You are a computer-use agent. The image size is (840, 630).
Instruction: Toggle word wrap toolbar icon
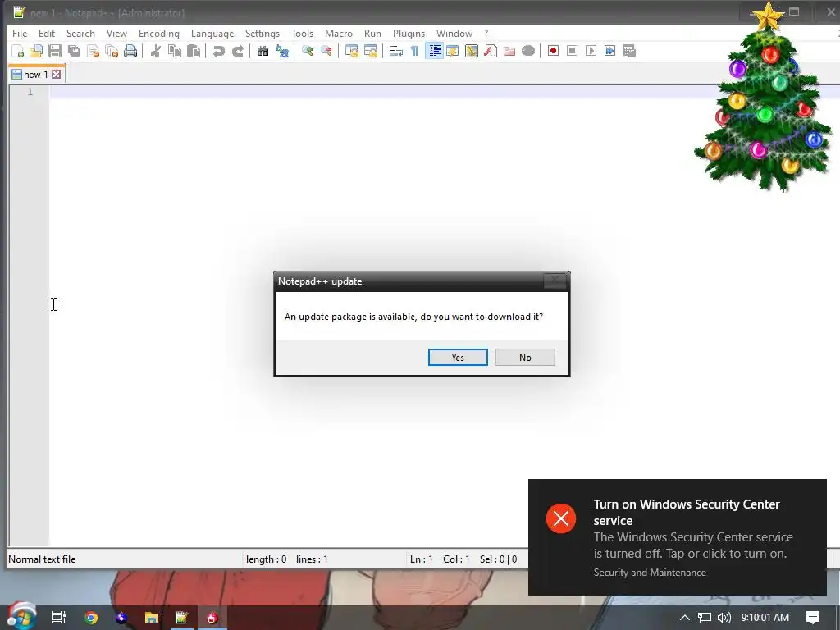tap(395, 51)
